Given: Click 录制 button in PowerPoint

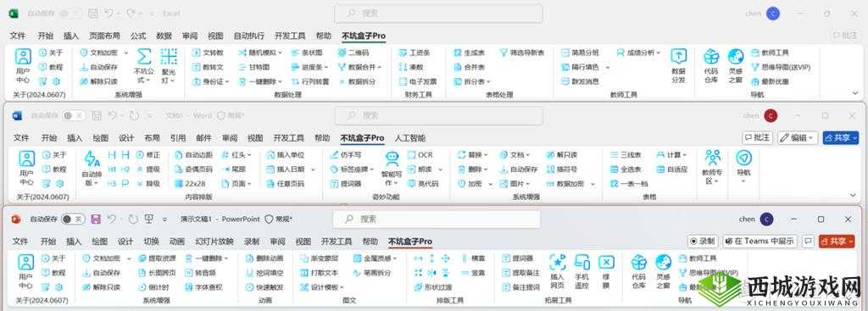Looking at the screenshot, I should [x=703, y=241].
